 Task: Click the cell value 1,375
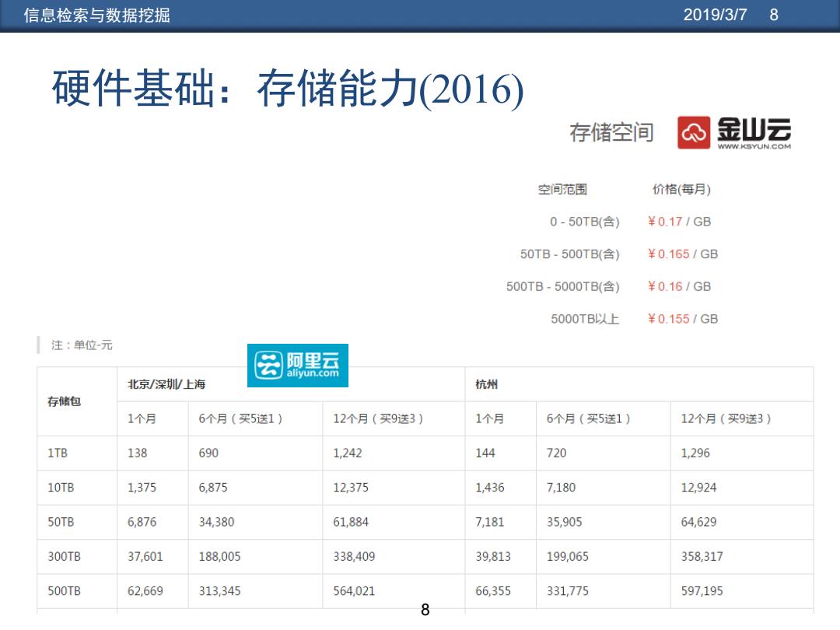click(142, 488)
